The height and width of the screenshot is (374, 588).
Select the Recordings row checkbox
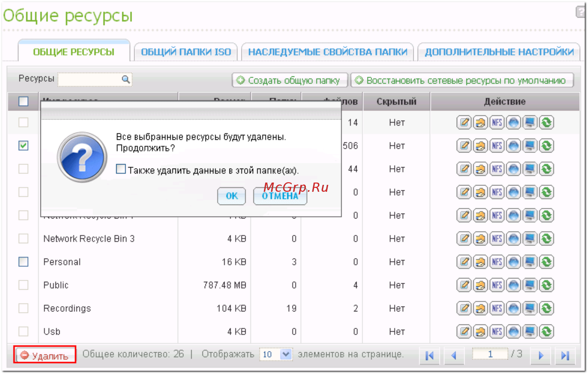(x=23, y=308)
